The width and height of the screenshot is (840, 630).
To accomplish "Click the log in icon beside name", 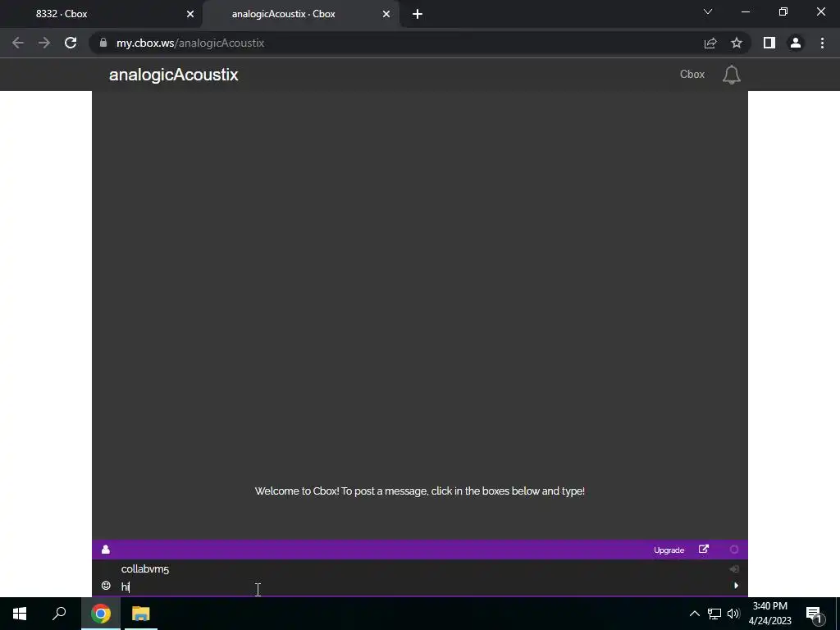I will tap(734, 569).
